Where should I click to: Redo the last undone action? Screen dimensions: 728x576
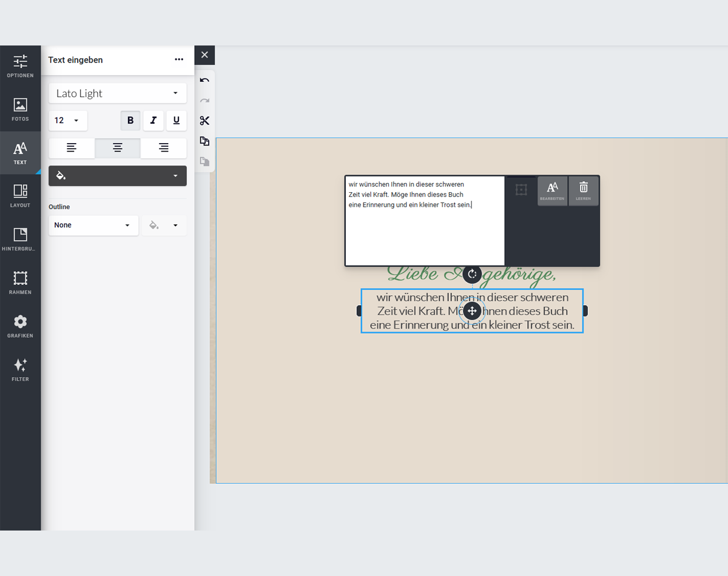pos(204,101)
